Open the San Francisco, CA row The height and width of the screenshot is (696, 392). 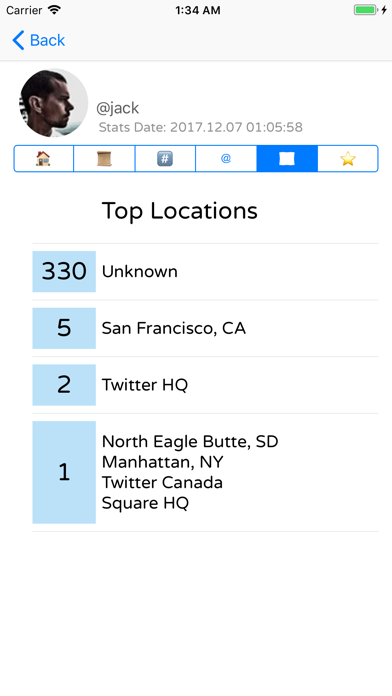[x=205, y=328]
